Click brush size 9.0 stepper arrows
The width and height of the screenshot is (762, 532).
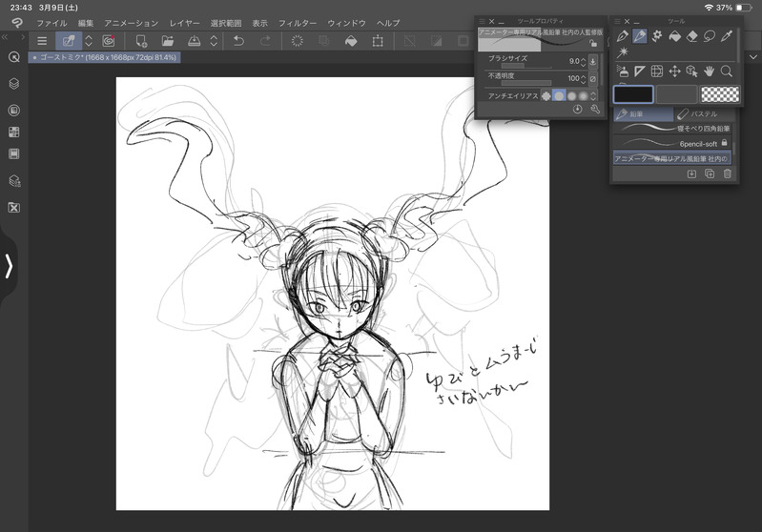coord(584,62)
